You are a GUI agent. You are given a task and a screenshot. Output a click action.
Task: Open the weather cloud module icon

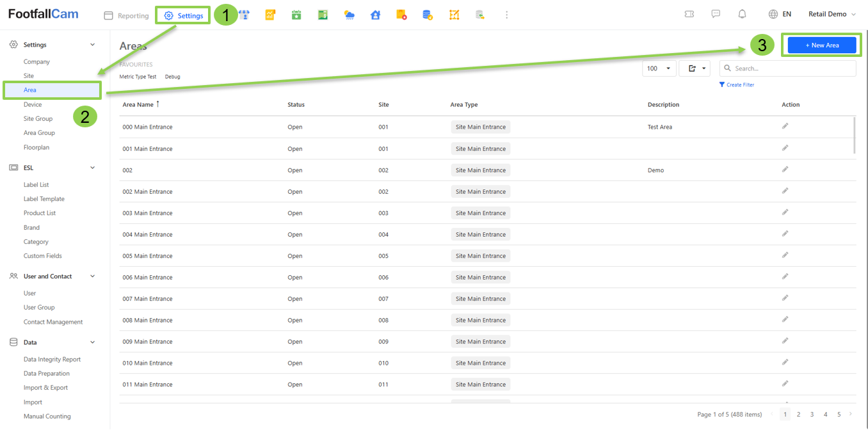pyautogui.click(x=349, y=15)
